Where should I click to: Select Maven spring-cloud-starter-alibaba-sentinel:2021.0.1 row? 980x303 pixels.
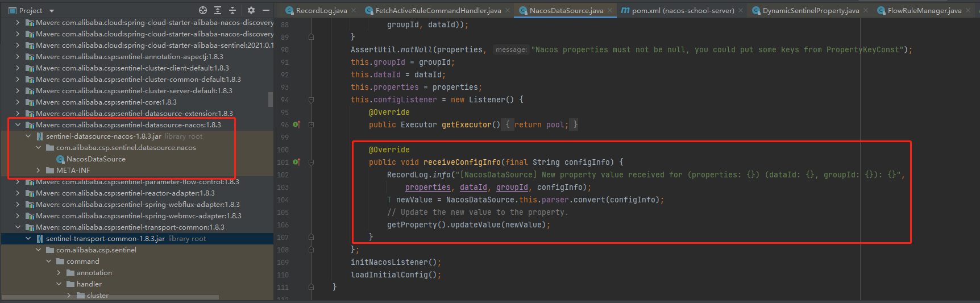pos(137,45)
